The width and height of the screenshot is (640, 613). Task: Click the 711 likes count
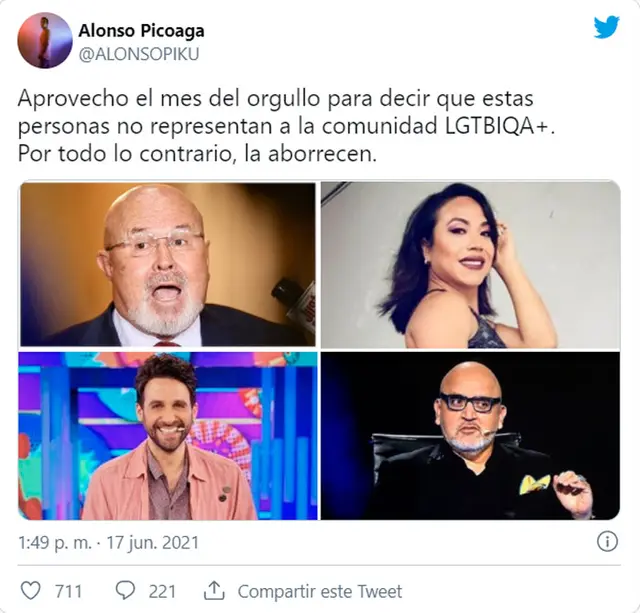coord(69,591)
